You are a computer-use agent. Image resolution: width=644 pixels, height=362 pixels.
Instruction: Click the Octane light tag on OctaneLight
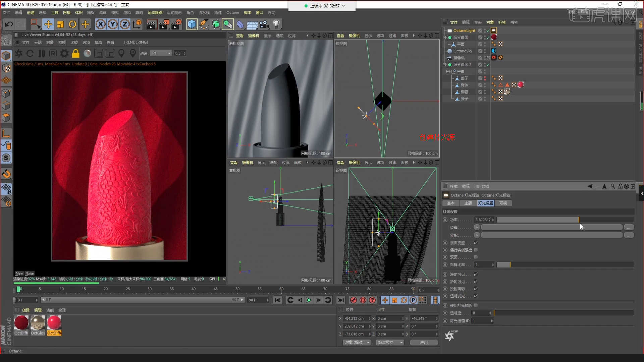(x=494, y=31)
